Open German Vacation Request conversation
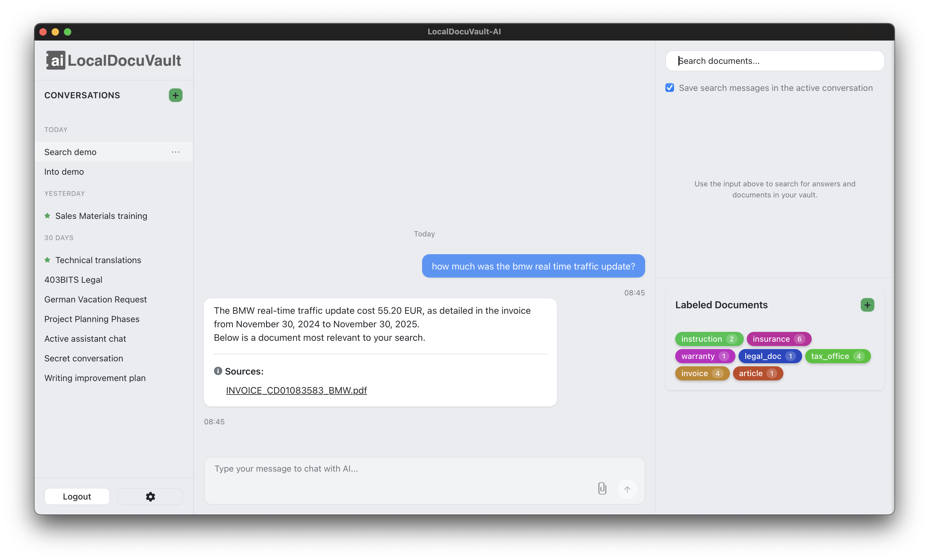 pyautogui.click(x=113, y=299)
